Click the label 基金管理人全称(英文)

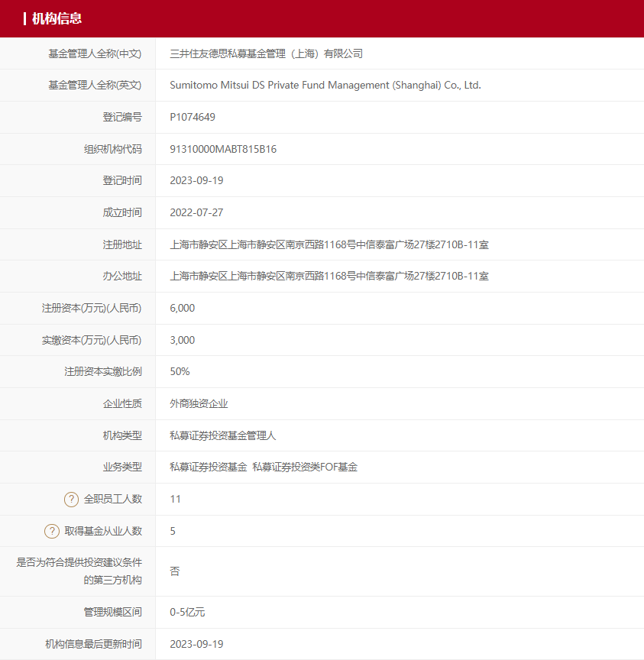[x=95, y=86]
